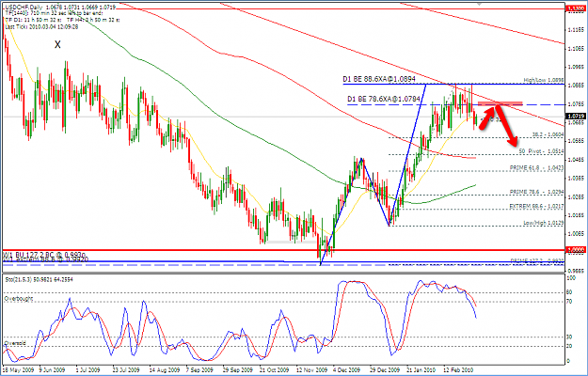Click the 1.0265 value on the price axis

577,196
